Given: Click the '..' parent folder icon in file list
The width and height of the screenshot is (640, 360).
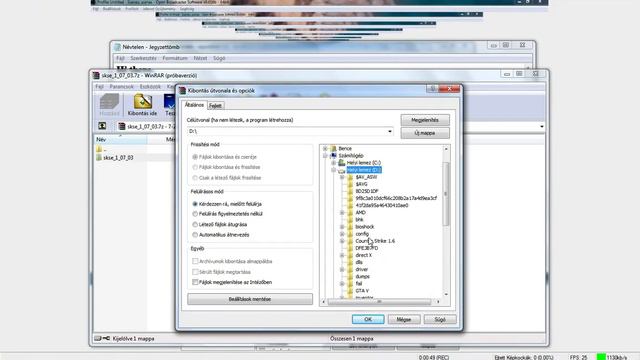Looking at the screenshot, I should pos(99,149).
